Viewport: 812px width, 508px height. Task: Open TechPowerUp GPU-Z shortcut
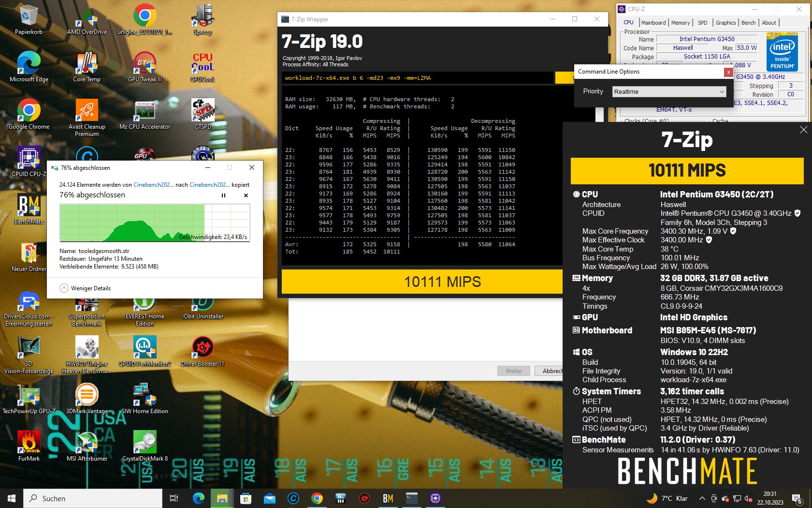pos(29,399)
